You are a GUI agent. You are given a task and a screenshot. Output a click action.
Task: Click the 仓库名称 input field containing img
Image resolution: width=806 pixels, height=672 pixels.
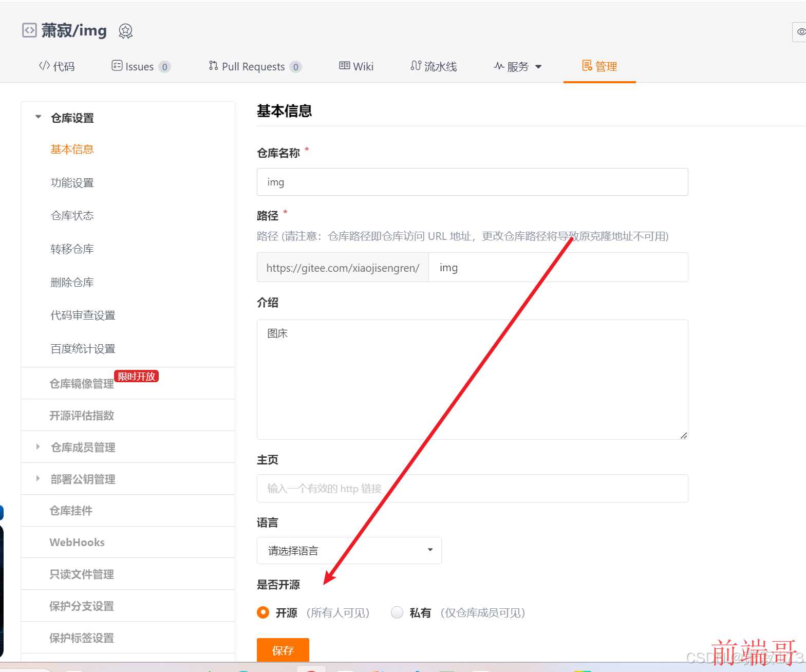coord(472,182)
